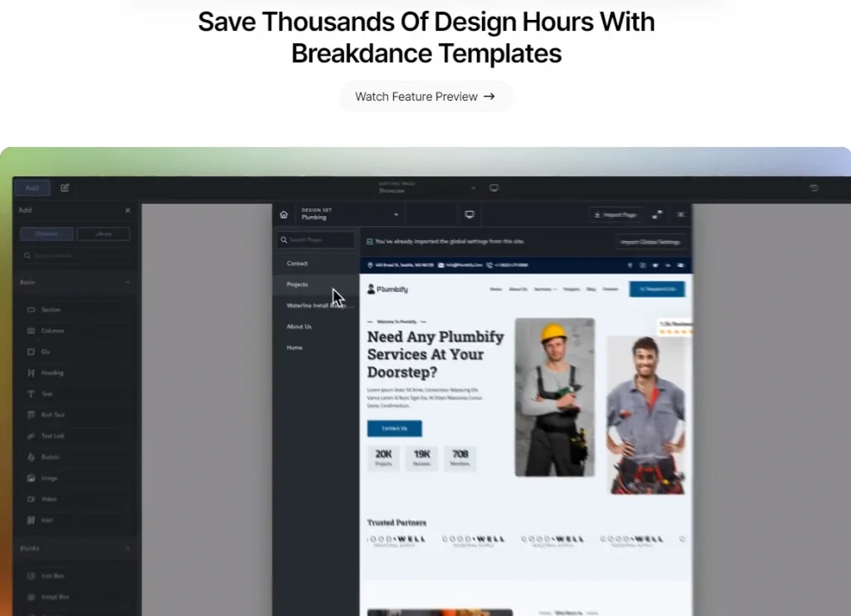The height and width of the screenshot is (616, 851).
Task: Focus the Search Pages input field
Action: pyautogui.click(x=316, y=240)
